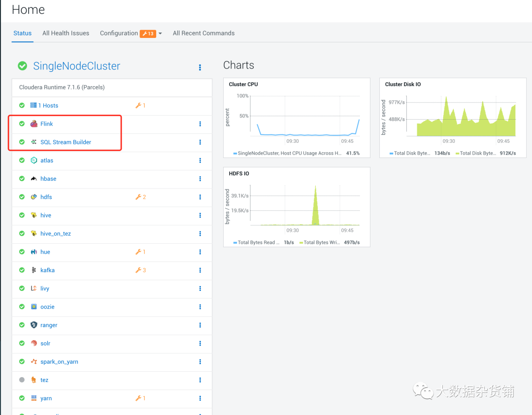Click the hive bee icon
Viewport: 532px width, 415px height.
pos(34,215)
